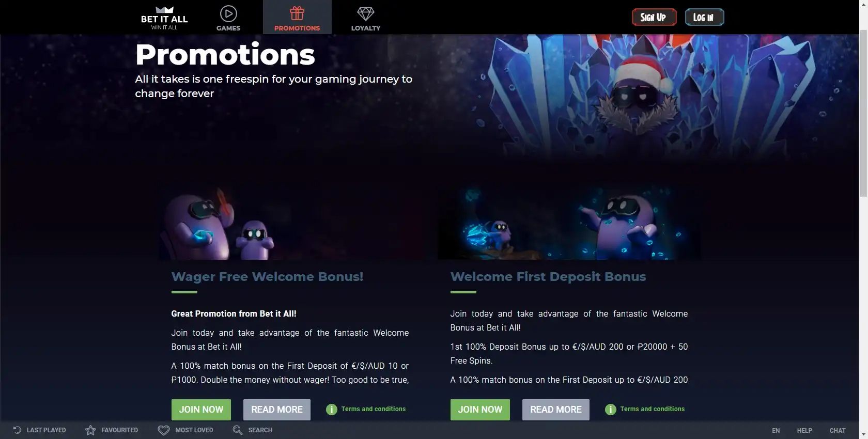Open Last Played history icon

(17, 430)
